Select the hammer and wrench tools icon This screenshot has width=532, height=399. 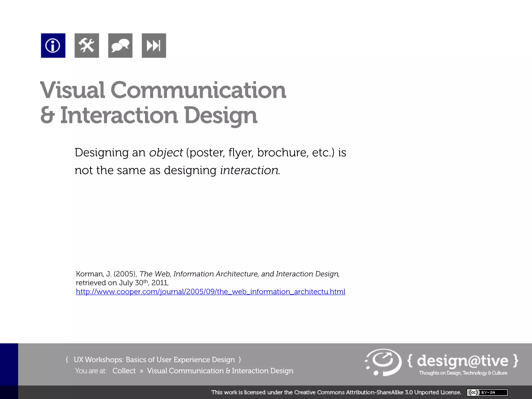point(87,45)
